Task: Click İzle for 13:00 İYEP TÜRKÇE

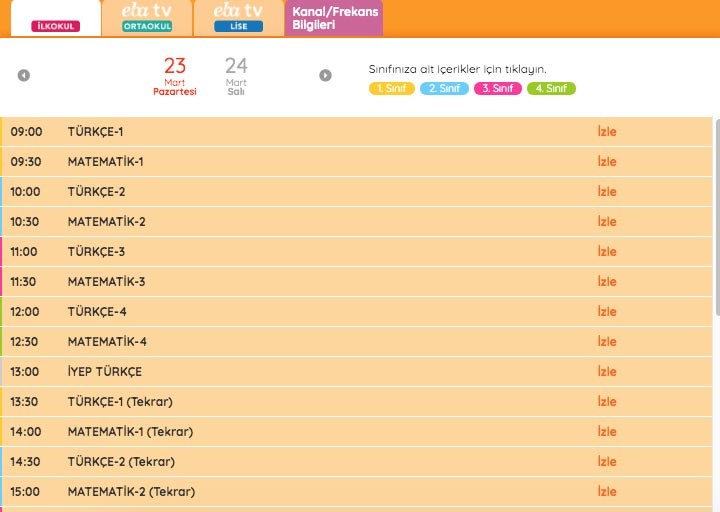Action: coord(606,372)
